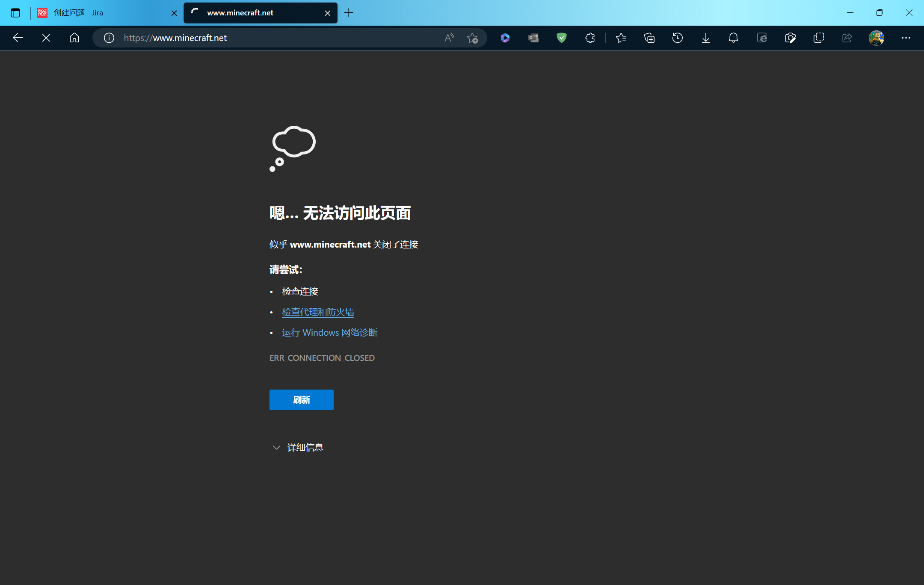Viewport: 924px width, 585px height.
Task: Open Settings and more ellipsis menu
Action: click(906, 38)
